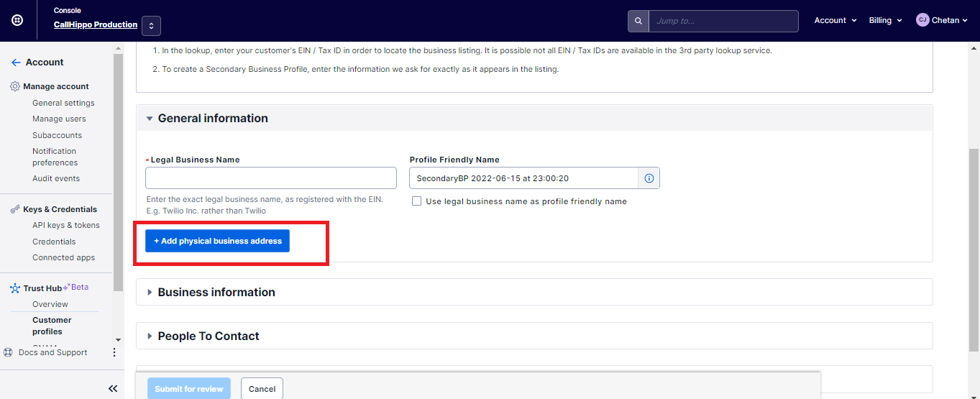Click the search magnifier icon

point(638,21)
